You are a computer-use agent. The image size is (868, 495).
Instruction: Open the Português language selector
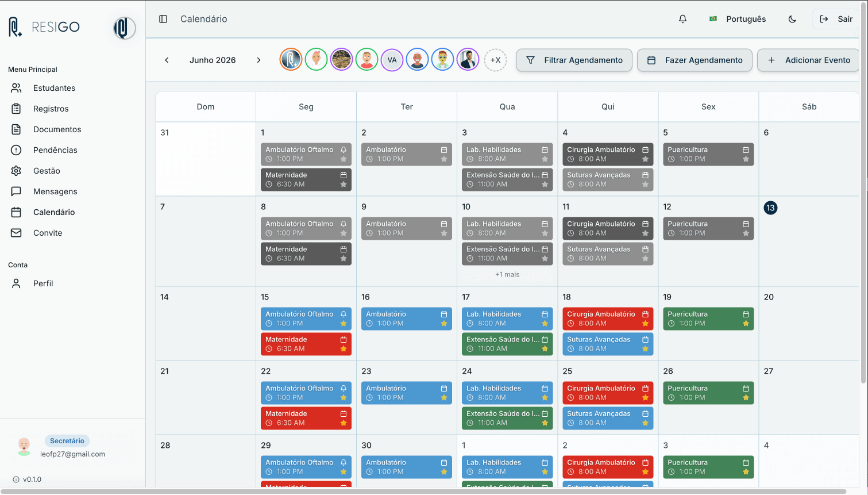(738, 19)
